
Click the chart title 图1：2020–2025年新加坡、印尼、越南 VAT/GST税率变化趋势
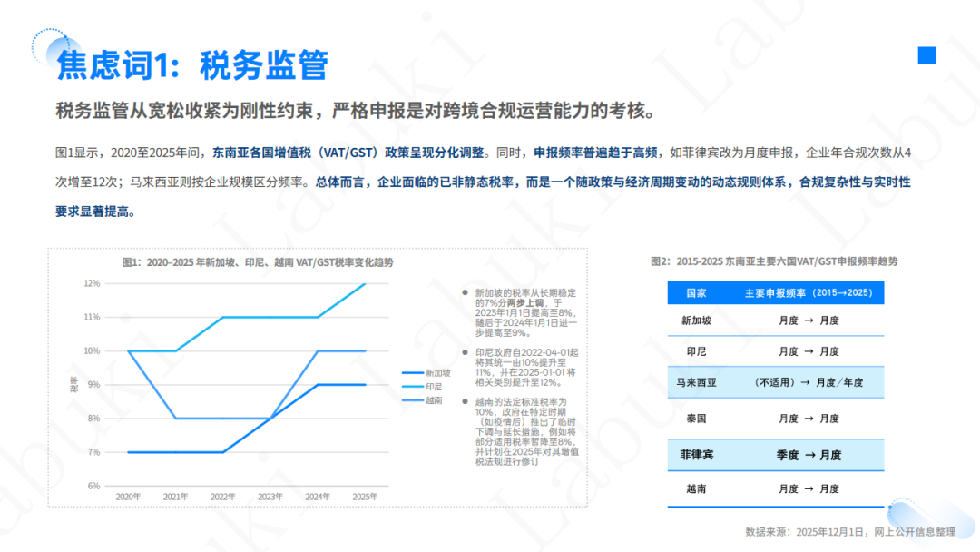[x=258, y=262]
